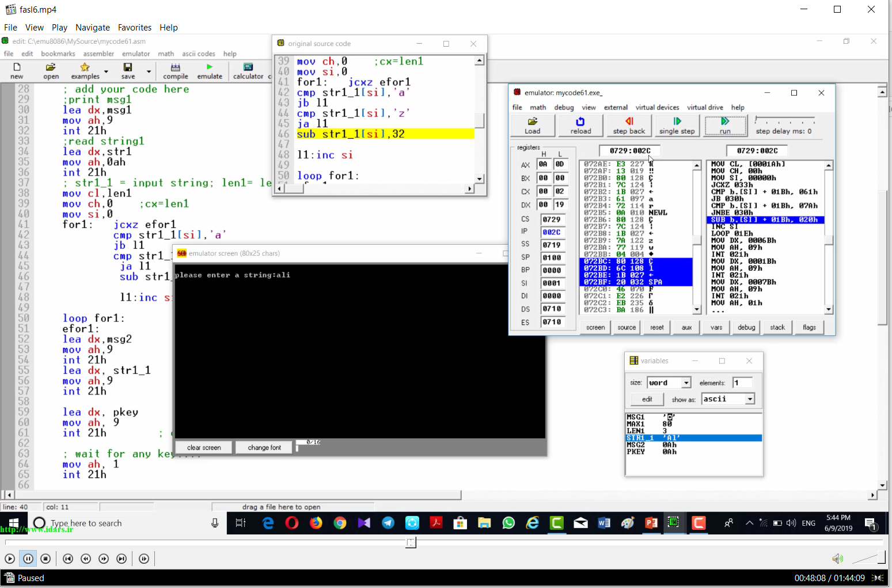Screen dimensions: 892x588
Task: Run the program in the emulator
Action: pyautogui.click(x=725, y=126)
